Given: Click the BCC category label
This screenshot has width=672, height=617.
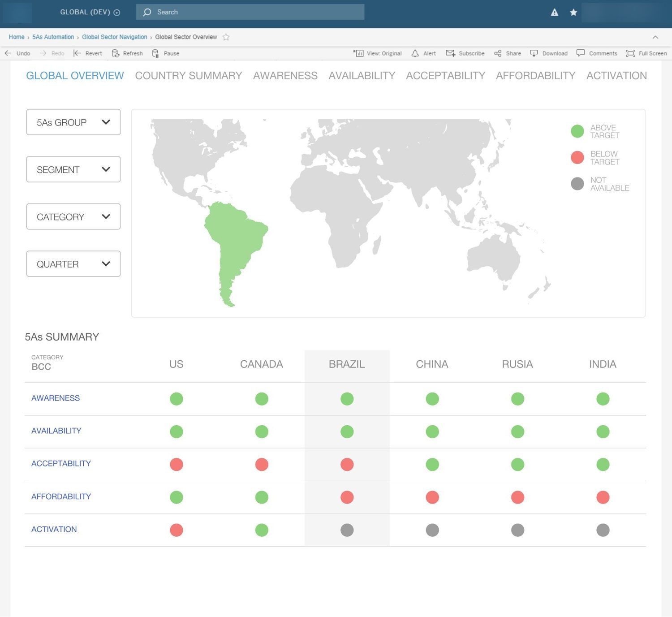Looking at the screenshot, I should (41, 367).
